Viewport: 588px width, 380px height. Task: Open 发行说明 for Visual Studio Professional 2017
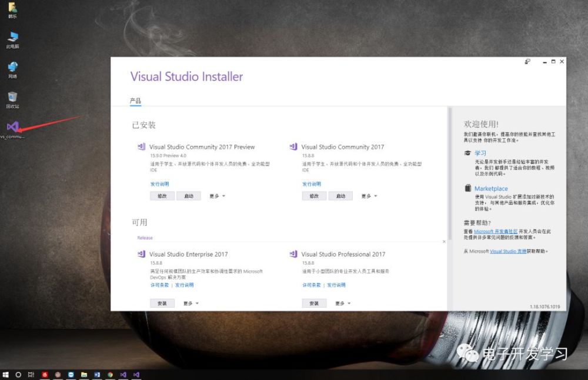336,285
